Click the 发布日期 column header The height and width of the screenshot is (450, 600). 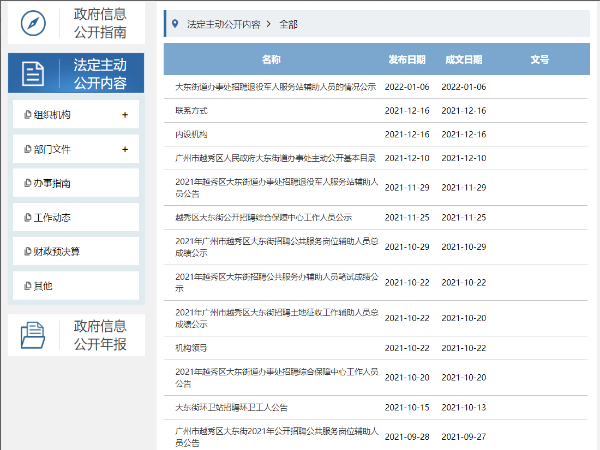click(407, 60)
